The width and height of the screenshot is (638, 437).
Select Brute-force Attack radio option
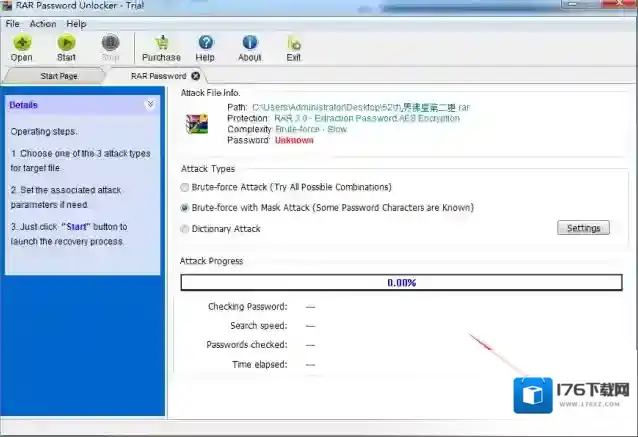pos(184,187)
